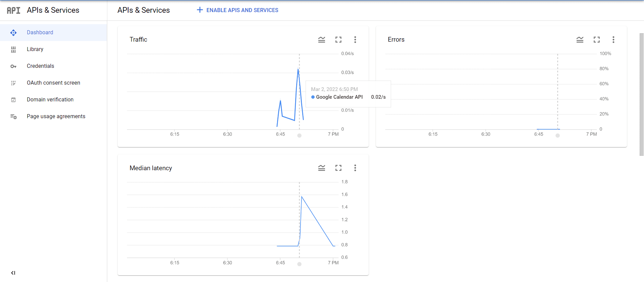Toggle legend icon on Errors chart
Viewport: 644px width, 282px height.
[580, 40]
